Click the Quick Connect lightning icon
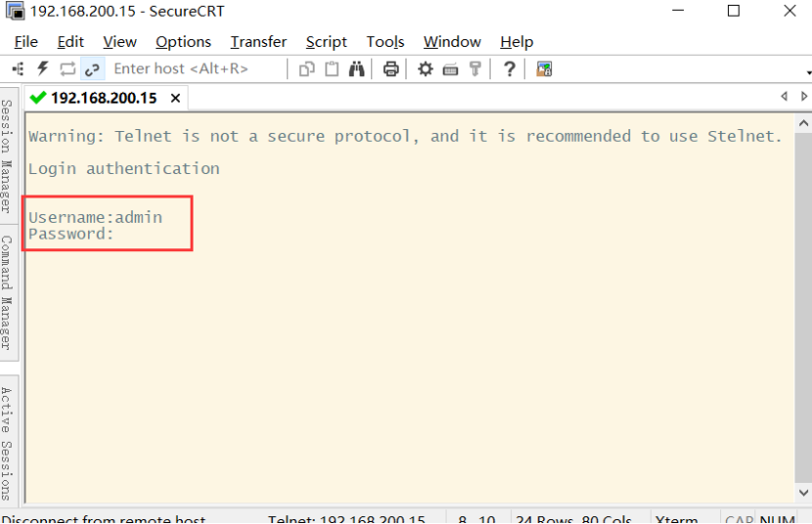 (x=42, y=68)
